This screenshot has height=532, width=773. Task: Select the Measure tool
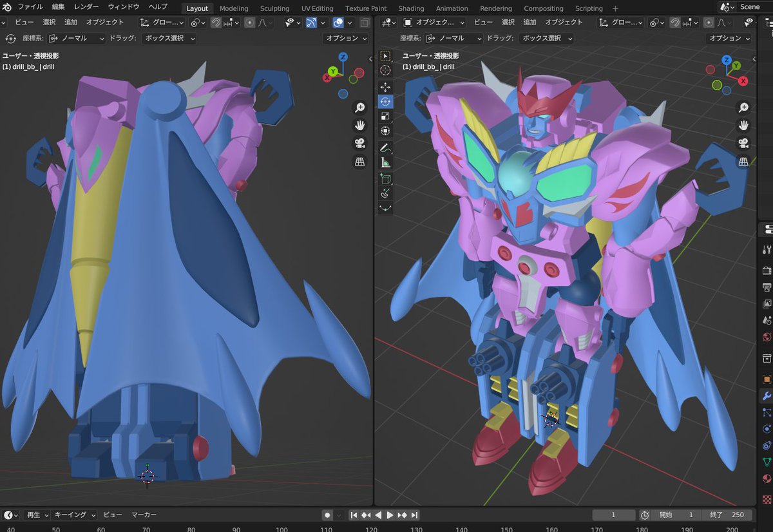385,162
